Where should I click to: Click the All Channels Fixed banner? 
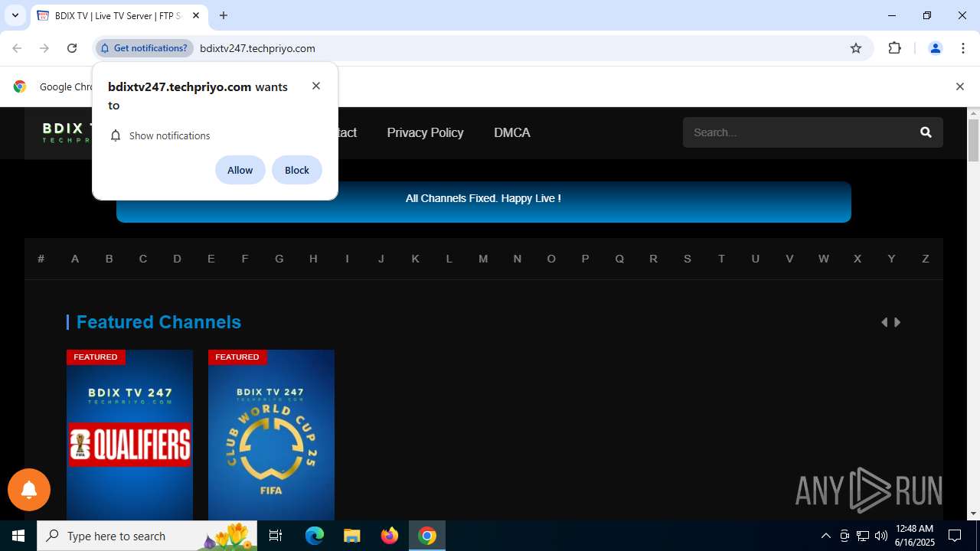(483, 202)
